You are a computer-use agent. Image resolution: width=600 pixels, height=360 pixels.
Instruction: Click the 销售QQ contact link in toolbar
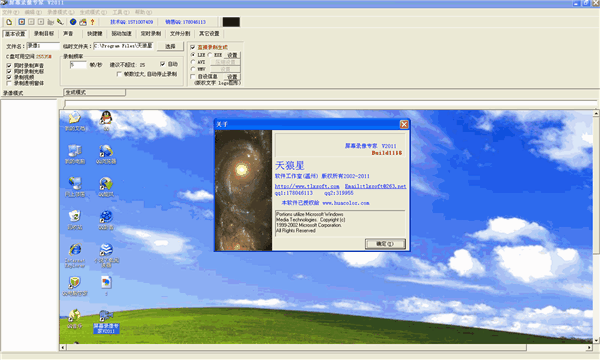coord(185,22)
